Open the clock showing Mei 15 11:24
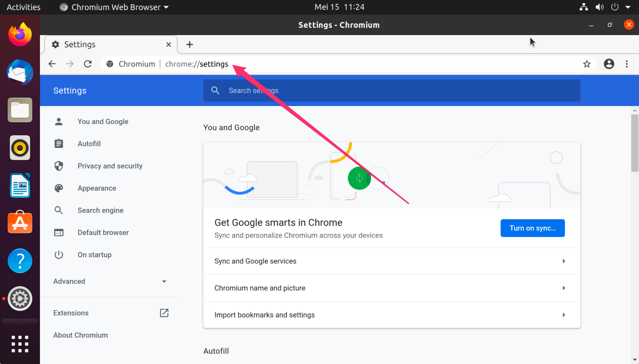This screenshot has height=364, width=639. pos(339,7)
